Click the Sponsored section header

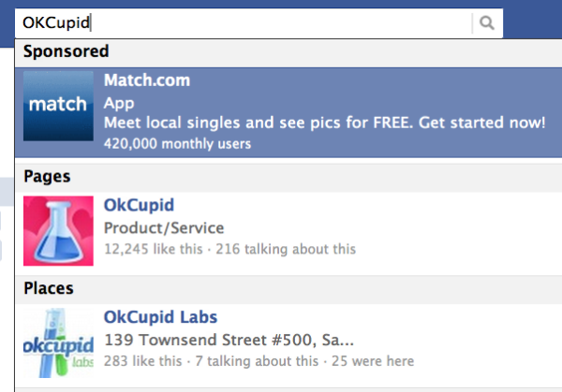point(67,51)
